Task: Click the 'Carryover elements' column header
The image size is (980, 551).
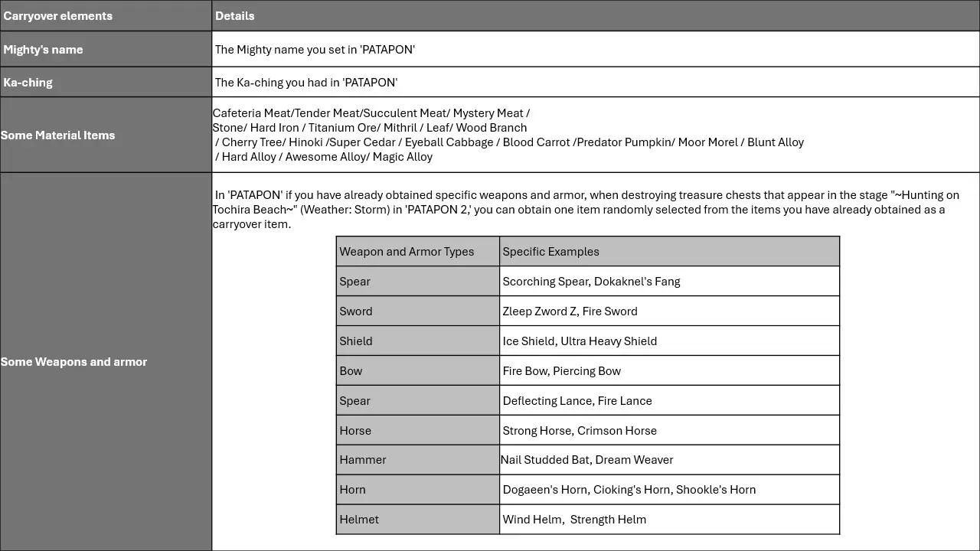Action: click(x=58, y=16)
